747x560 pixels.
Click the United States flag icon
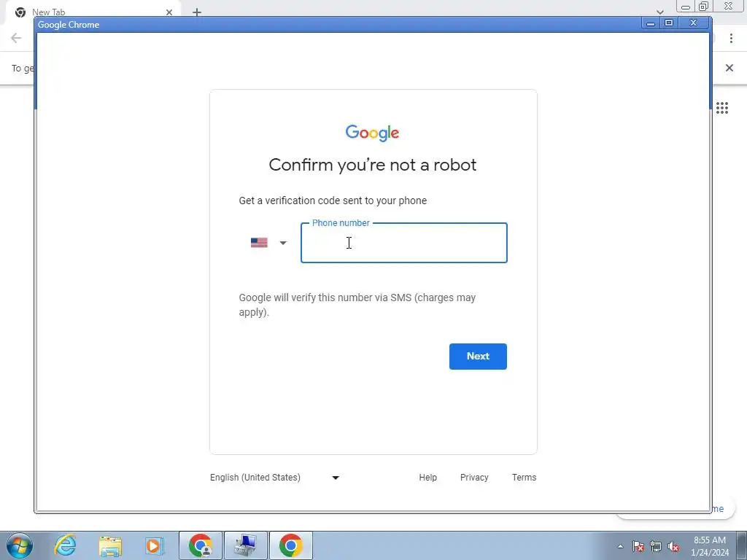click(259, 243)
